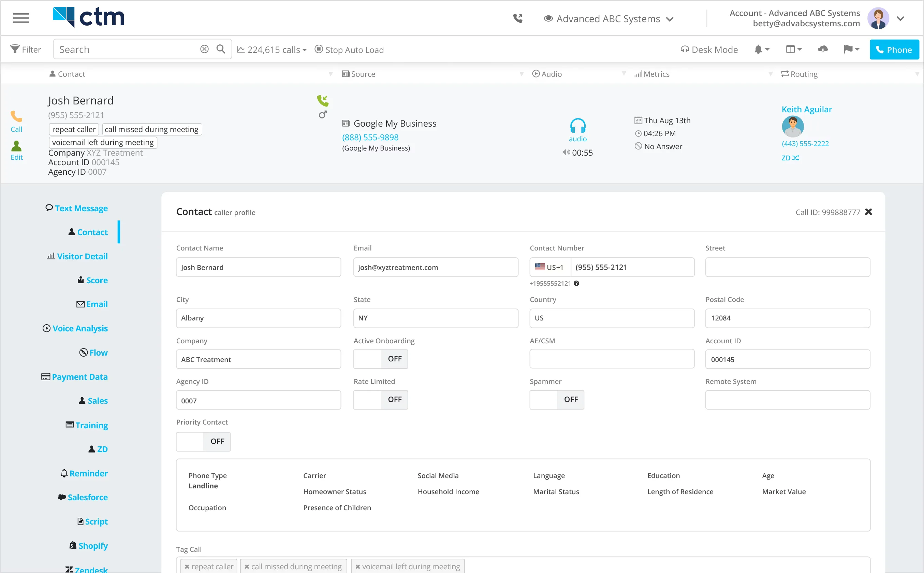Open the 224,615 calls dropdown

coord(272,49)
